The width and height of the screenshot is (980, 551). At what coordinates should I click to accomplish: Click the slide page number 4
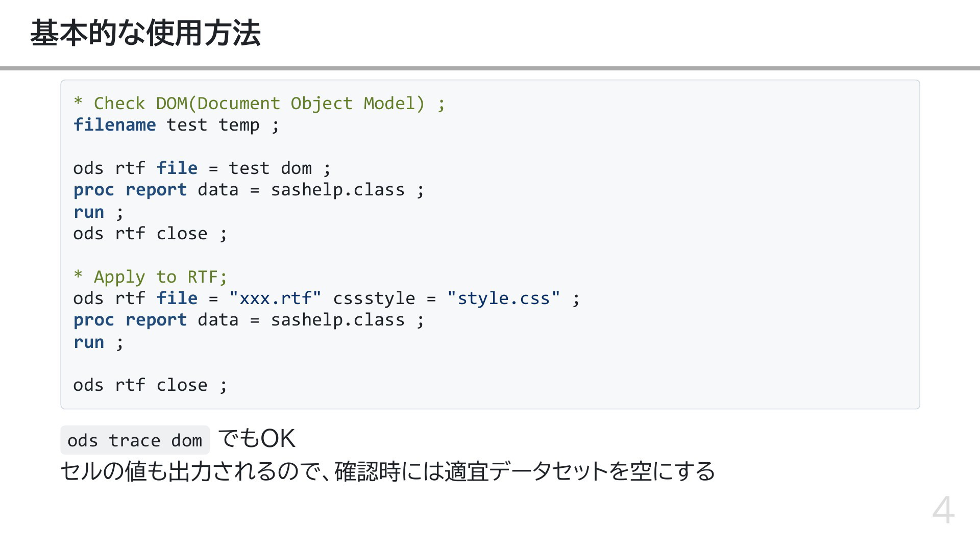[x=943, y=510]
